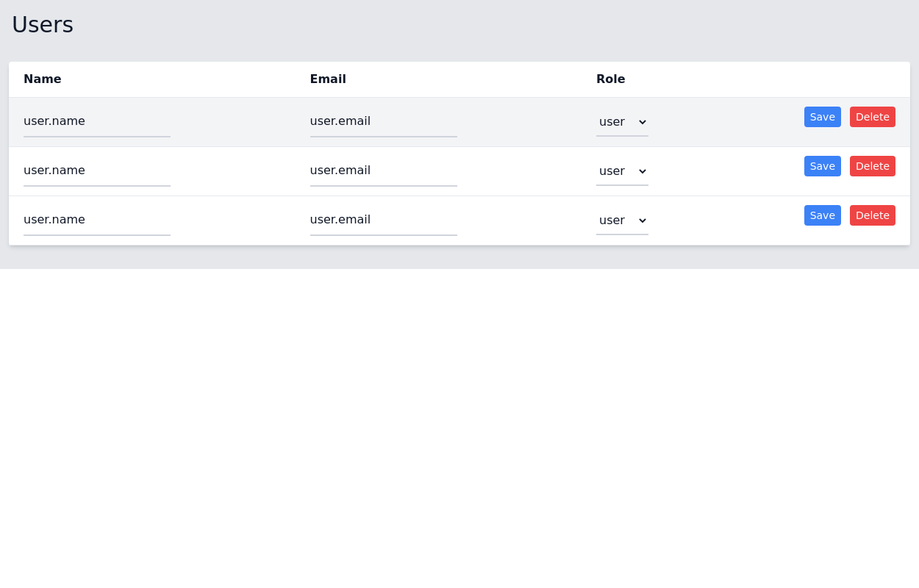The image size is (919, 588).
Task: Select the email field in the last row
Action: (x=383, y=220)
